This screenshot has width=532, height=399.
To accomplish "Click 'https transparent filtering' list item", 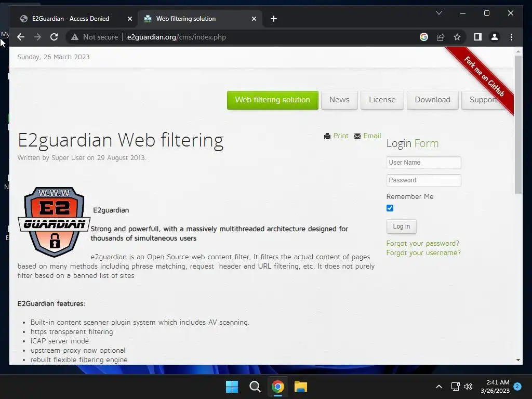I will (72, 332).
